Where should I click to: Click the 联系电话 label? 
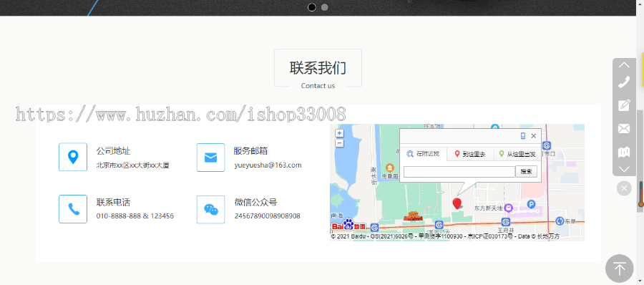[113, 203]
